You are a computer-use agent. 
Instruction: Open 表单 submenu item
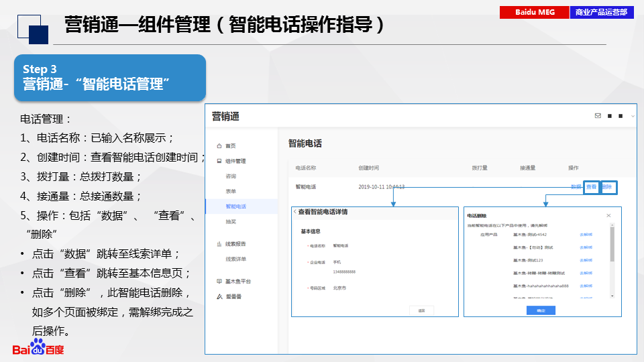(x=230, y=191)
